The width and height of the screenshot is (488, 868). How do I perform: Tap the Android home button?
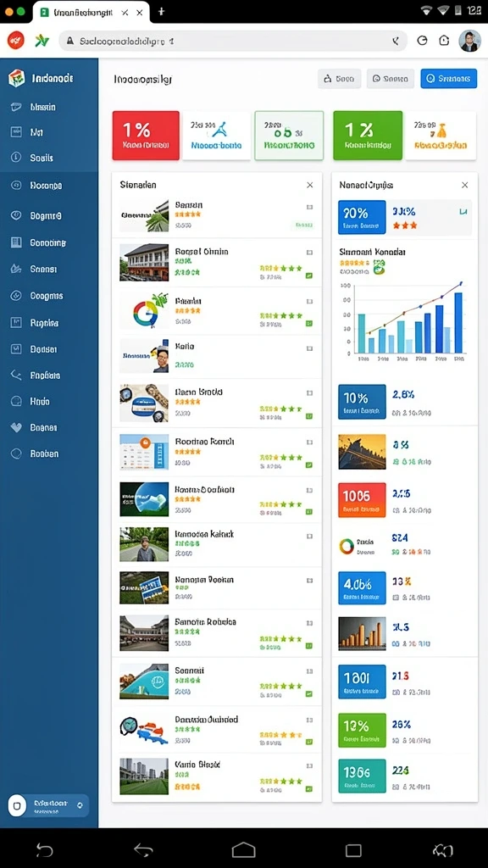(243, 849)
